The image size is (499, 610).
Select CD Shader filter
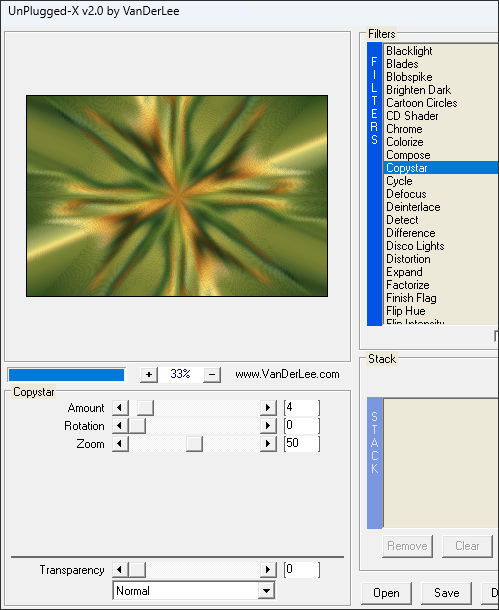[441, 116]
